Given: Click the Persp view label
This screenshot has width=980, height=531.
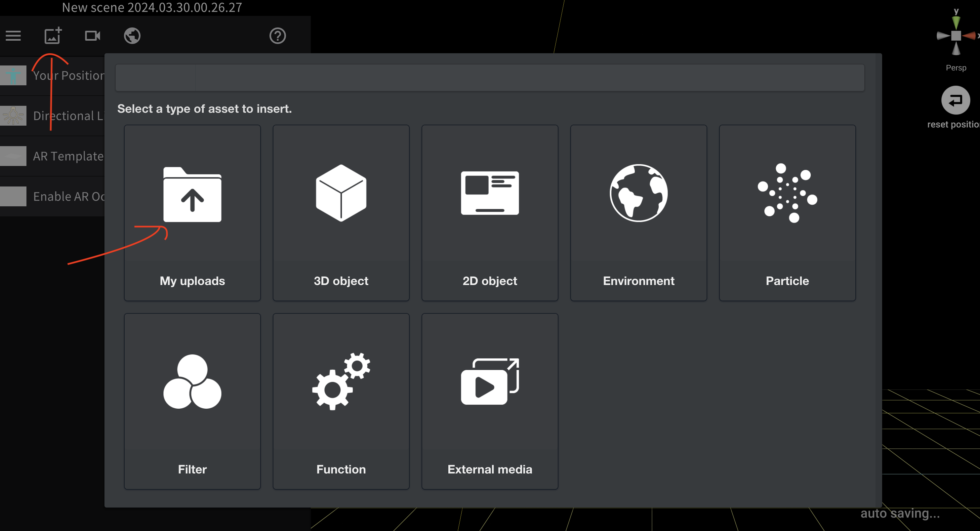Looking at the screenshot, I should coord(956,68).
